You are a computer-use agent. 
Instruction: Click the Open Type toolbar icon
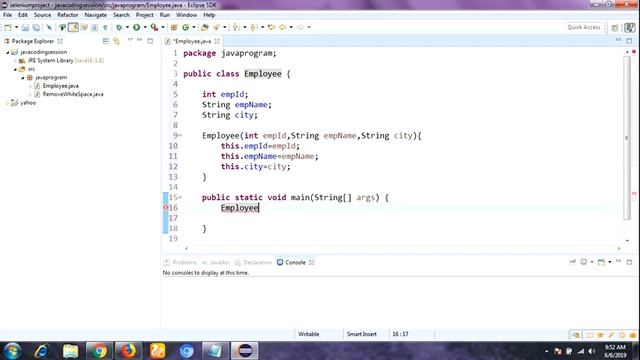(205, 27)
